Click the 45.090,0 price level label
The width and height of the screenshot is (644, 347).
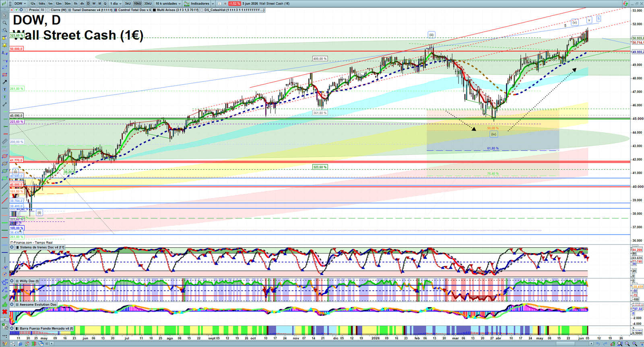pyautogui.click(x=17, y=116)
